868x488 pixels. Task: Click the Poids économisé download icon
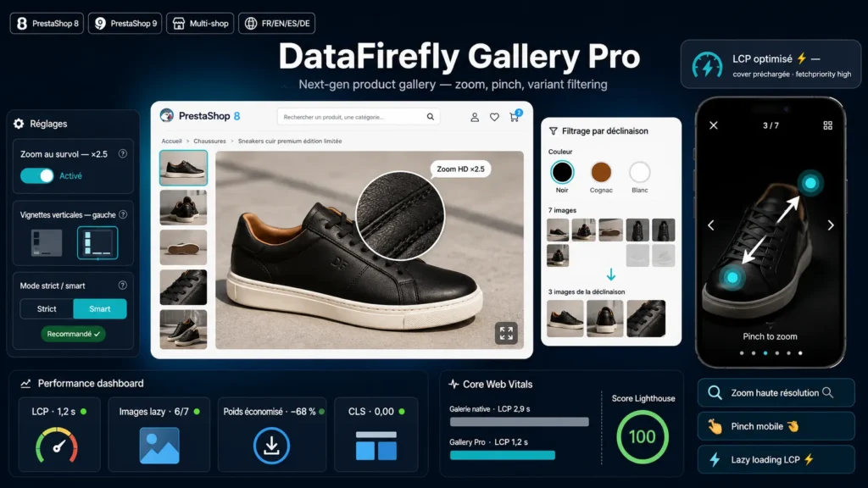[x=271, y=446]
